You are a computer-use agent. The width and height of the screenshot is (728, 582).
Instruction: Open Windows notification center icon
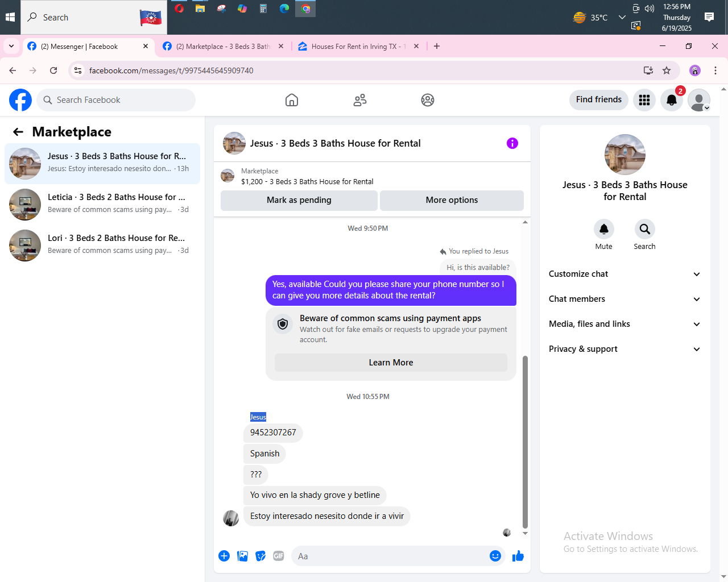[709, 17]
